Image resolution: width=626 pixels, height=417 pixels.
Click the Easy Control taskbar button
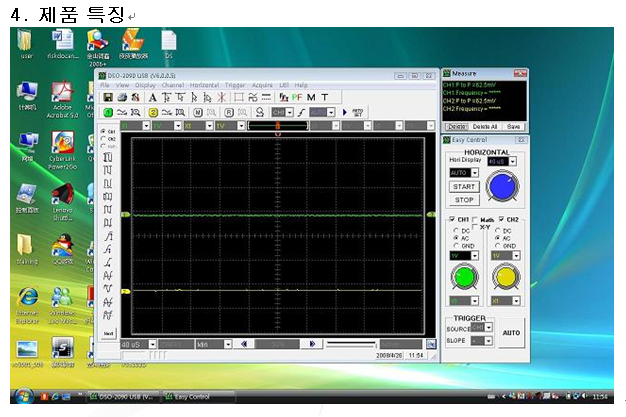199,397
